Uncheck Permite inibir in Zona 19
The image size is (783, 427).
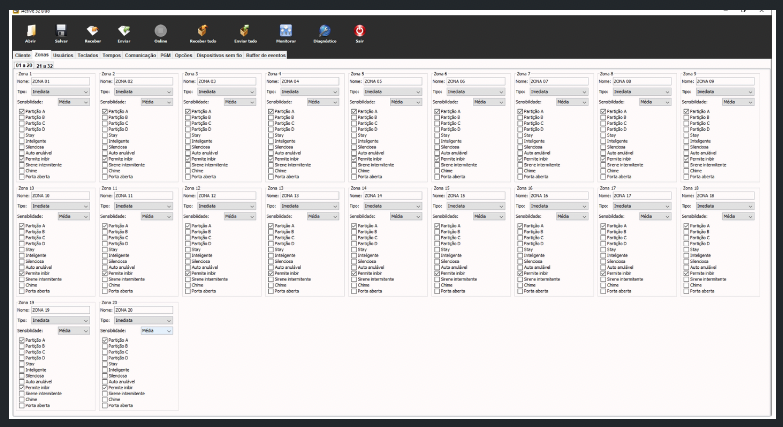coord(22,387)
